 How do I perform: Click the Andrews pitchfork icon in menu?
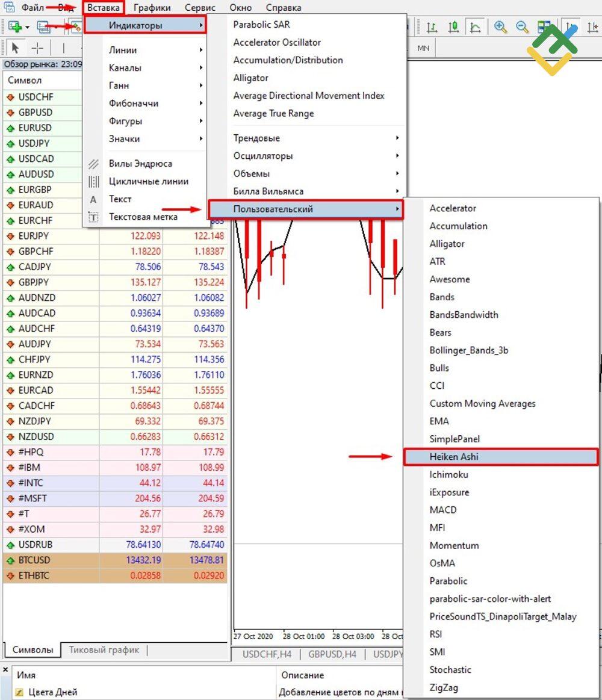93,164
